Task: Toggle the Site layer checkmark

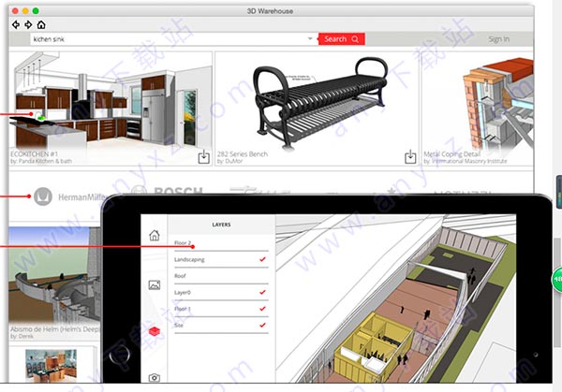Action: click(x=262, y=325)
